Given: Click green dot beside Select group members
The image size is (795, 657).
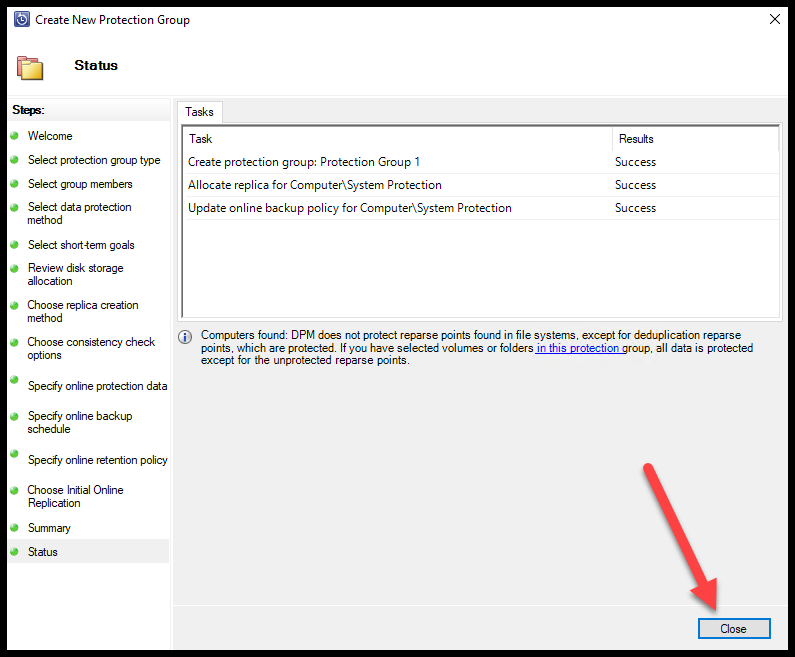Looking at the screenshot, I should tap(14, 183).
